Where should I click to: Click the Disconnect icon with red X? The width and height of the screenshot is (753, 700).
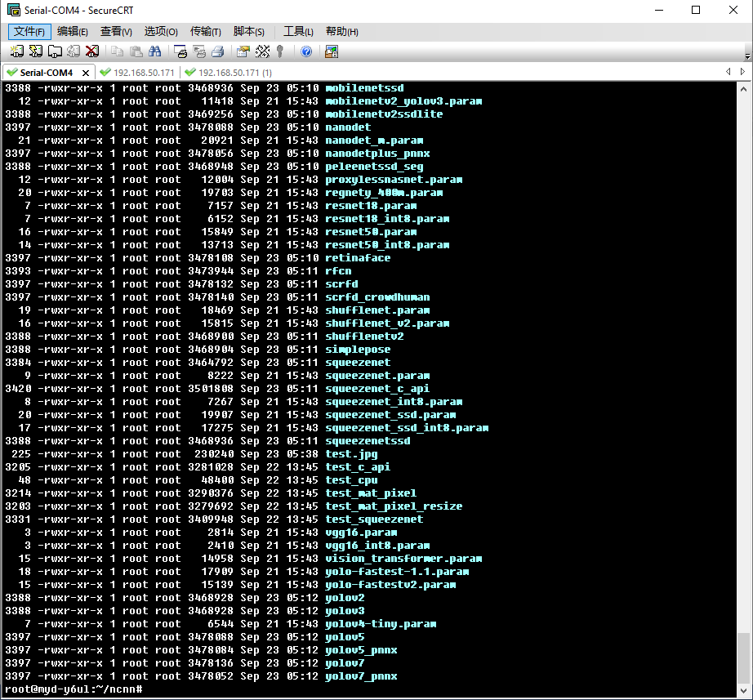tap(92, 51)
